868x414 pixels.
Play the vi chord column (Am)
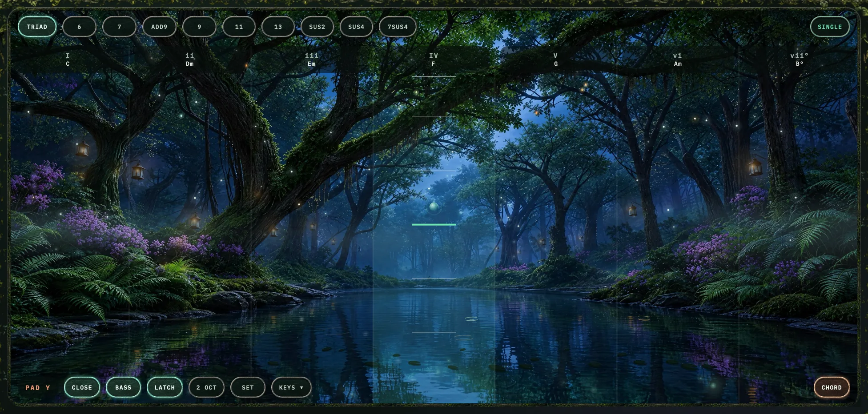[678, 224]
